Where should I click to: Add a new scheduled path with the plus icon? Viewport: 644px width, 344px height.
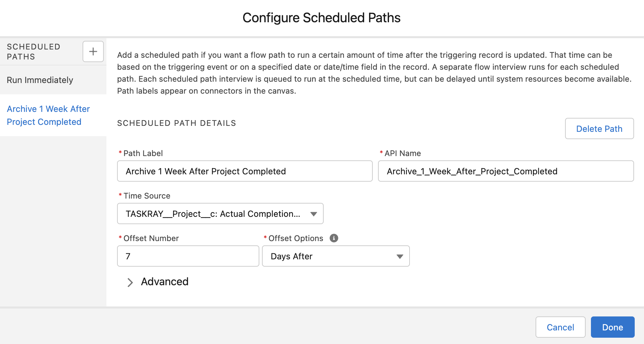coord(93,51)
